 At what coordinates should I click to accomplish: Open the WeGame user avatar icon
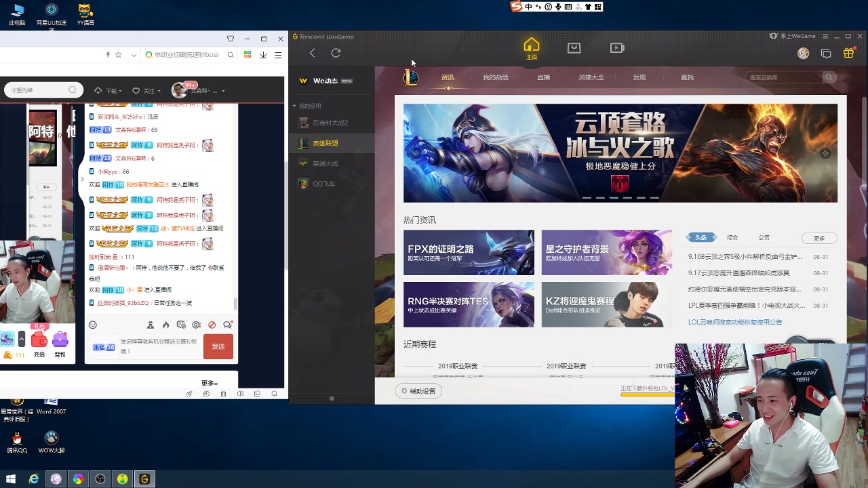804,54
